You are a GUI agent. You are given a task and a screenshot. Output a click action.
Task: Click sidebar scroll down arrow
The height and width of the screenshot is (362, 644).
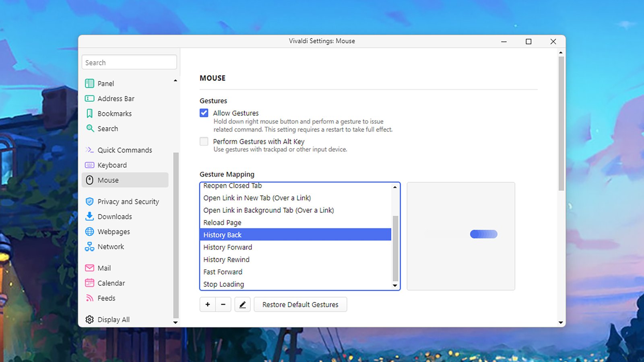tap(175, 322)
